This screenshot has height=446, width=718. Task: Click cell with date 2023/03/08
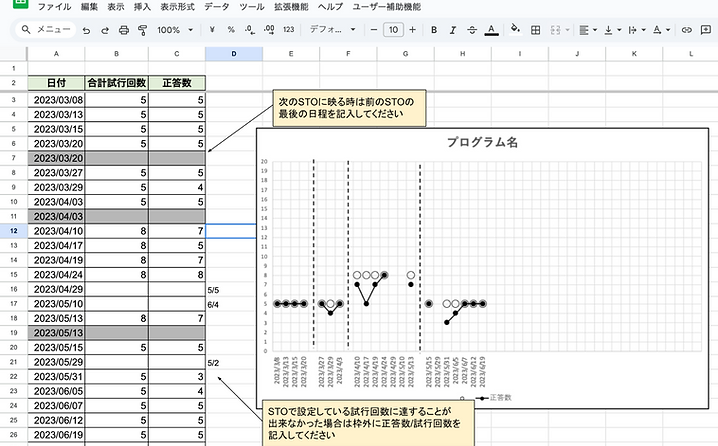pyautogui.click(x=56, y=100)
